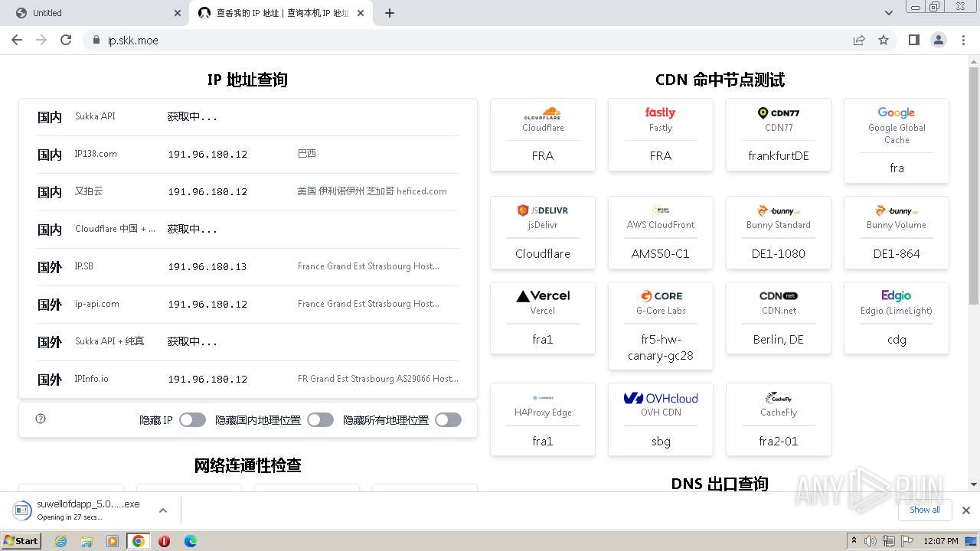Click the HAProxy Edge logo
The height and width of the screenshot is (551, 980).
(543, 398)
